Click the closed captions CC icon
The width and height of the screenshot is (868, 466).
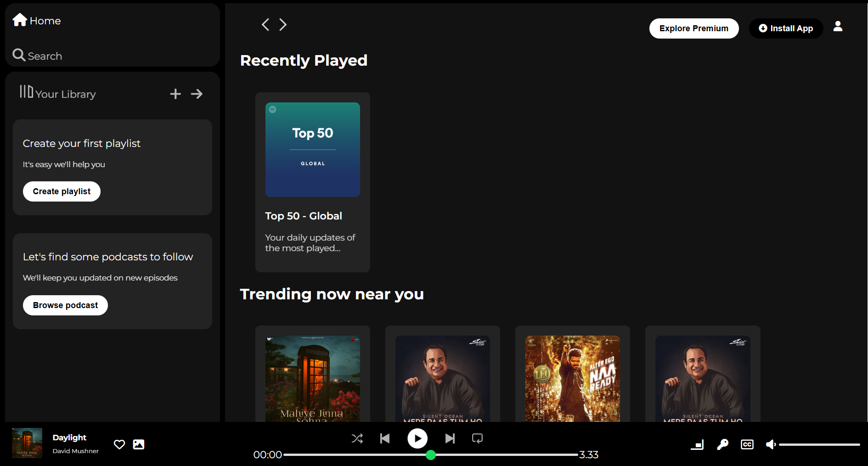pos(747,444)
